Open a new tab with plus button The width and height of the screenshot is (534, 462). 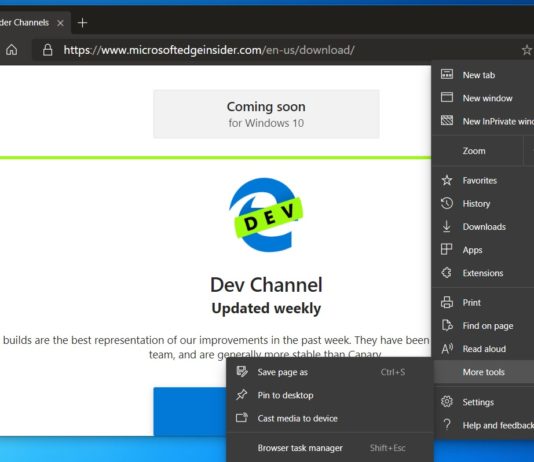tap(82, 23)
